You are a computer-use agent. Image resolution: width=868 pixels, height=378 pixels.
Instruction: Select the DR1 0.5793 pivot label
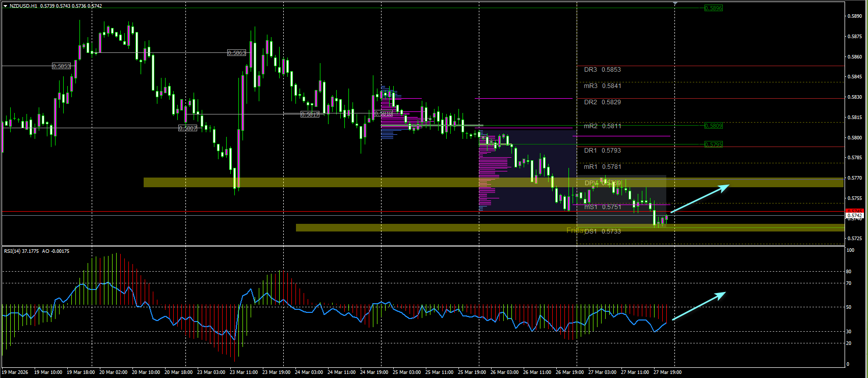tap(602, 151)
